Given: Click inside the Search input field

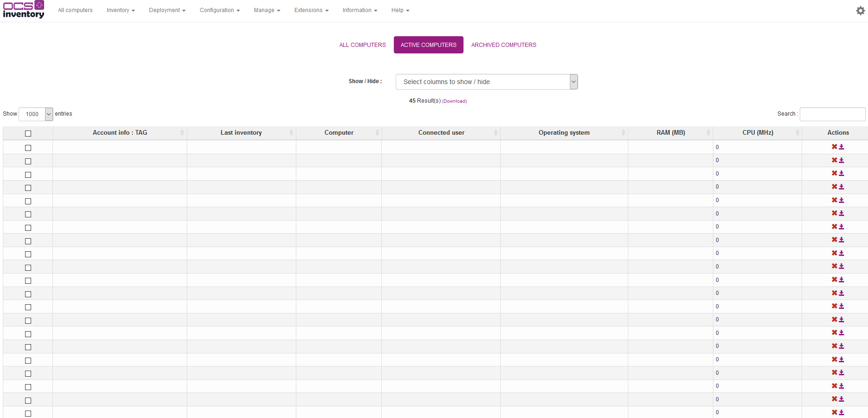Looking at the screenshot, I should click(832, 114).
